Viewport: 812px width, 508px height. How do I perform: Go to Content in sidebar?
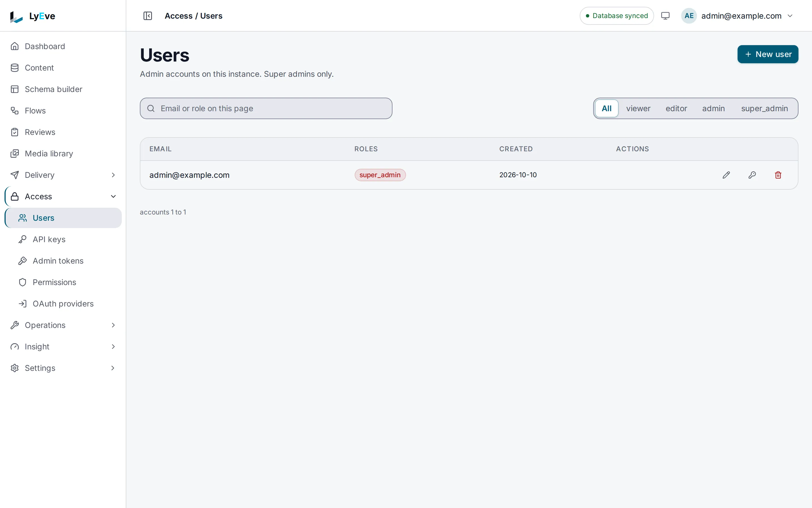click(x=63, y=68)
